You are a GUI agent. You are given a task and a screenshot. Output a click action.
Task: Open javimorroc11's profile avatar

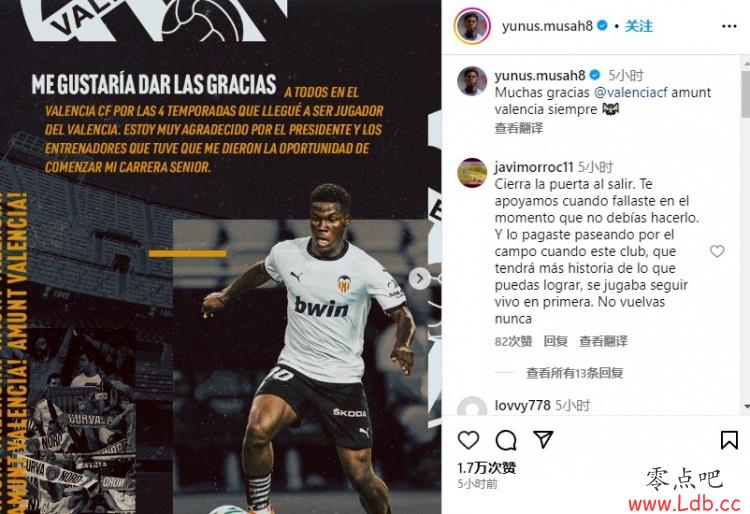pyautogui.click(x=472, y=173)
